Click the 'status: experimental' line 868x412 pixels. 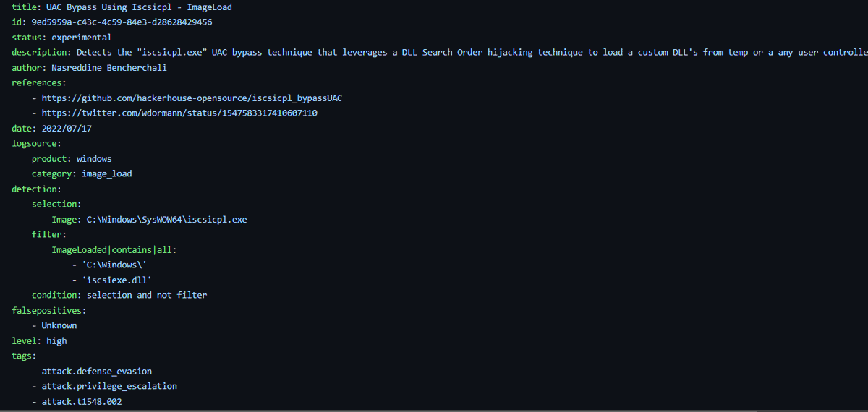[61, 37]
